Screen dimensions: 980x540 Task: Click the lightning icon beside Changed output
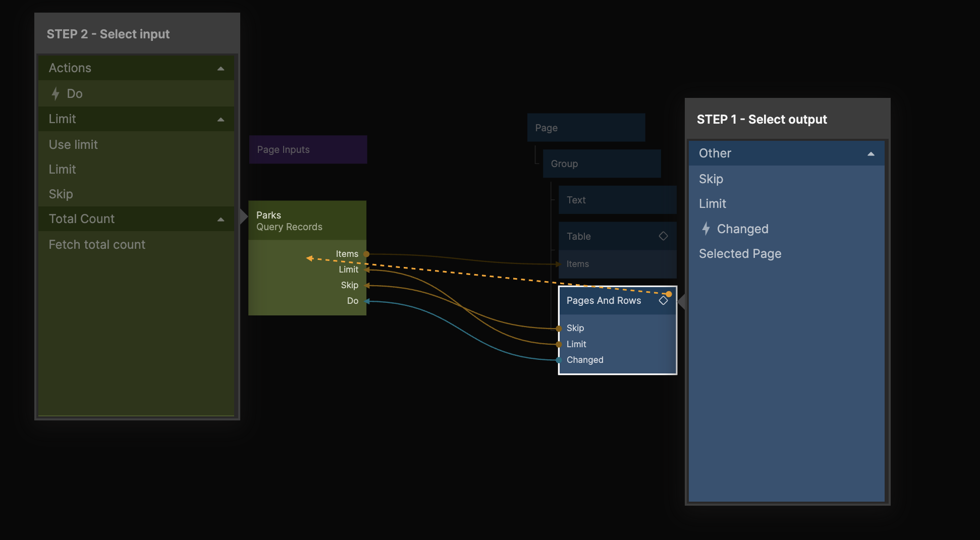coord(706,229)
